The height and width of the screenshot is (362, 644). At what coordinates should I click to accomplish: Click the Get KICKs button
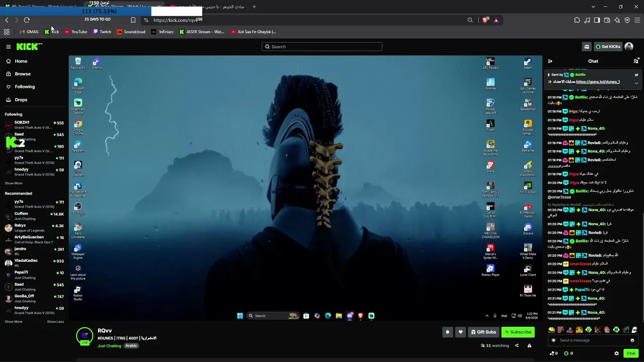click(608, 47)
